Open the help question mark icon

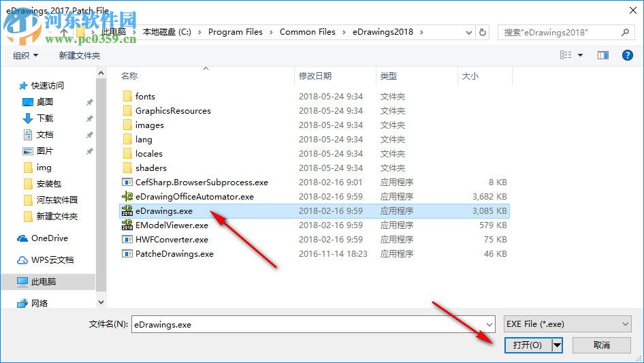627,55
